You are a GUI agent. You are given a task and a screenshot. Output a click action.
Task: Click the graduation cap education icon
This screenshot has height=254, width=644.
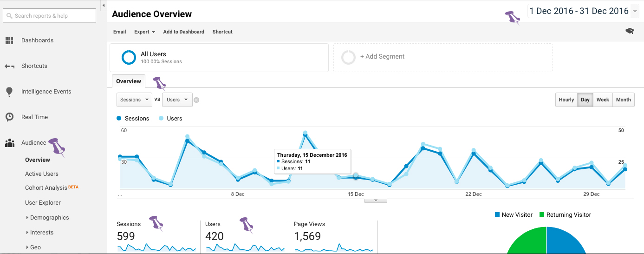click(630, 31)
